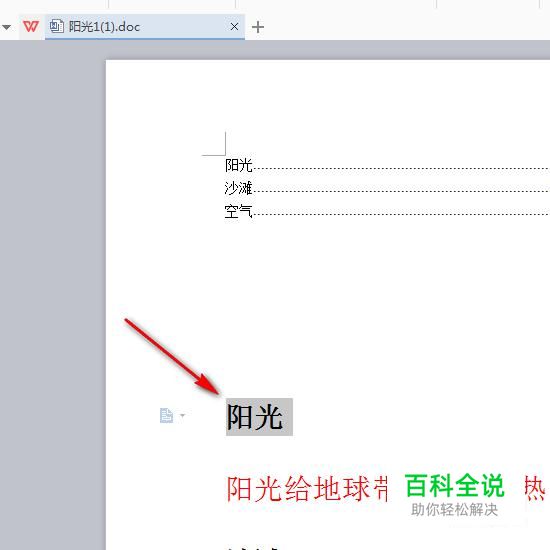Open a new tab with the plus button
This screenshot has width=550, height=550.
[x=258, y=27]
